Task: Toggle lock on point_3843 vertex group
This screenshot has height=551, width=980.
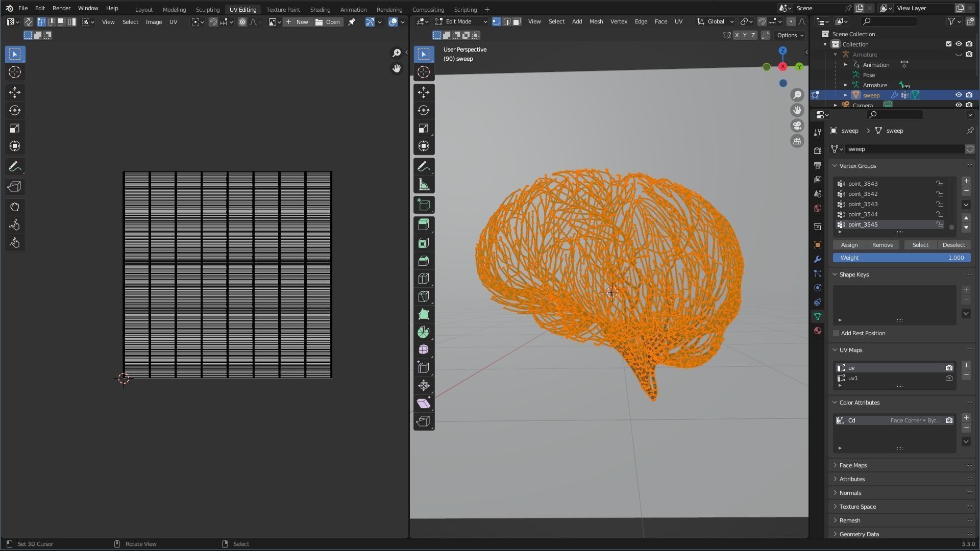Action: point(940,184)
